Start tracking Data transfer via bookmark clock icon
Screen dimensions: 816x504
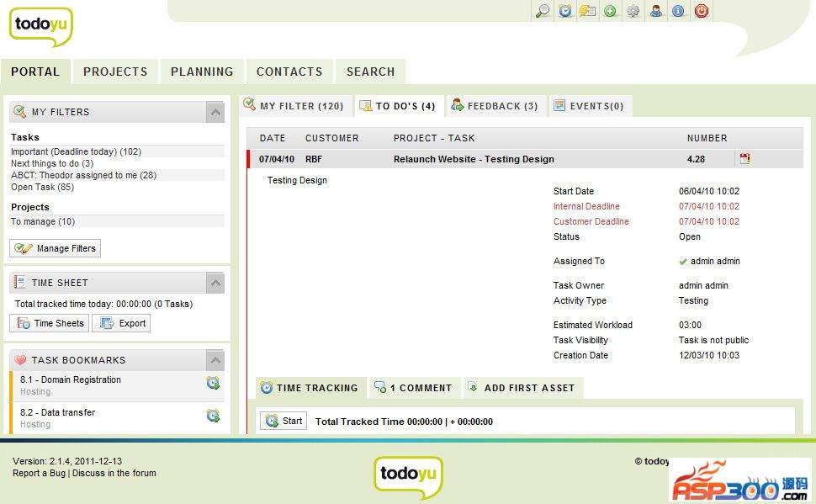click(213, 416)
